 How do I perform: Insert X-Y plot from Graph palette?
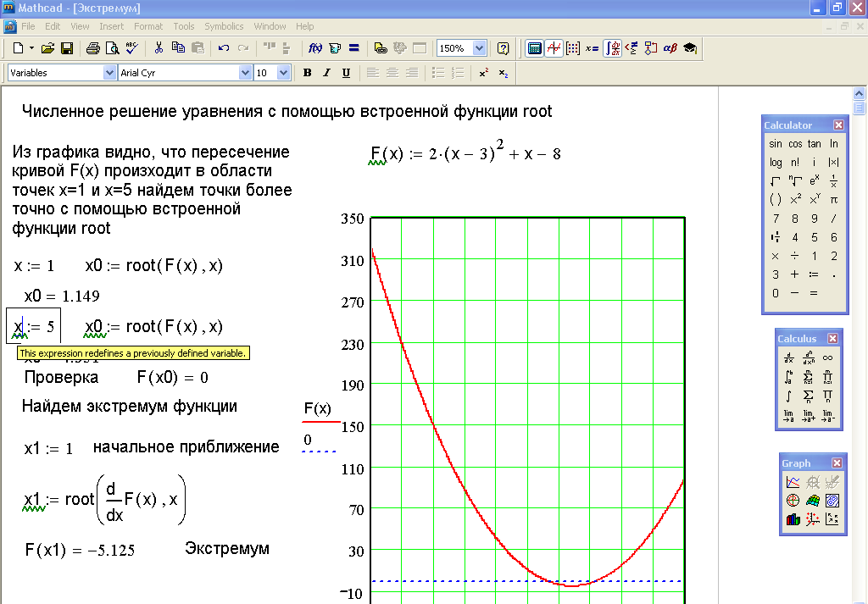coord(793,482)
